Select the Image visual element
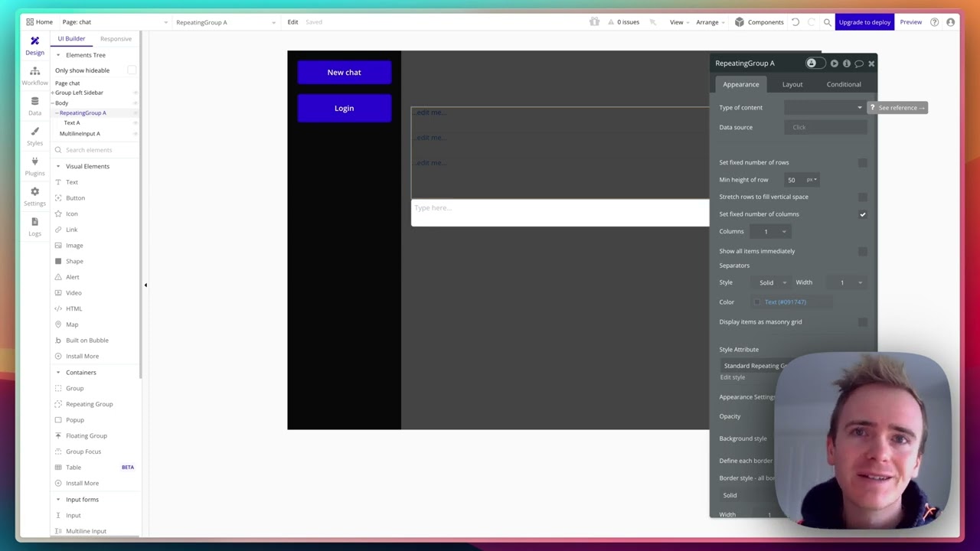980x551 pixels. click(73, 246)
